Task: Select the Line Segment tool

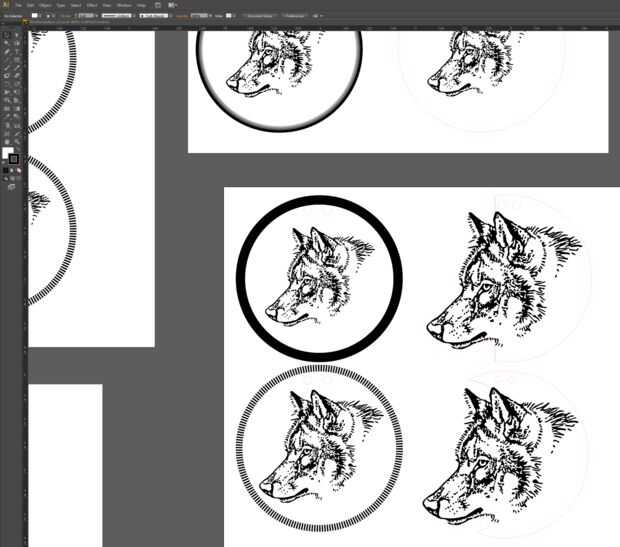Action: pyautogui.click(x=6, y=60)
